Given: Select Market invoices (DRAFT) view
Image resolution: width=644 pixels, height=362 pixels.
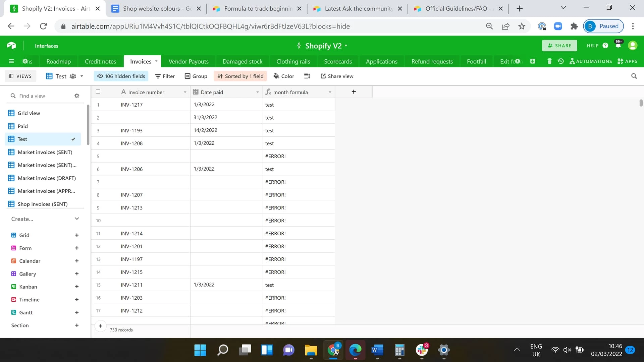Looking at the screenshot, I should 43,178.
